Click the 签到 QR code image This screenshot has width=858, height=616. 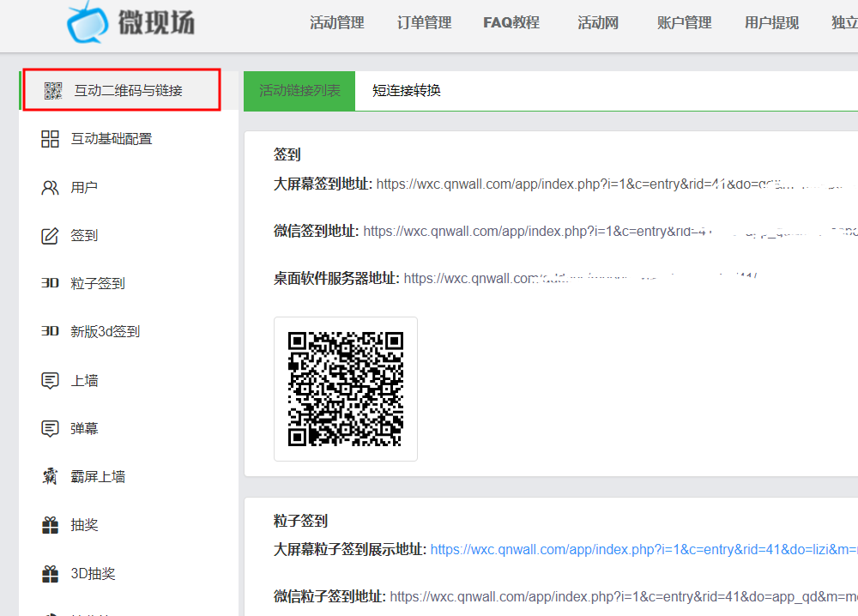pos(346,389)
